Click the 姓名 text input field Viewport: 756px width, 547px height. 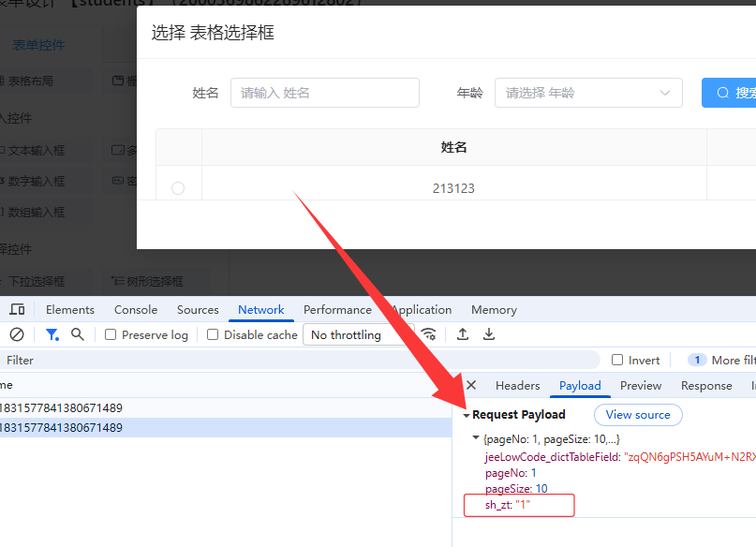click(x=324, y=93)
